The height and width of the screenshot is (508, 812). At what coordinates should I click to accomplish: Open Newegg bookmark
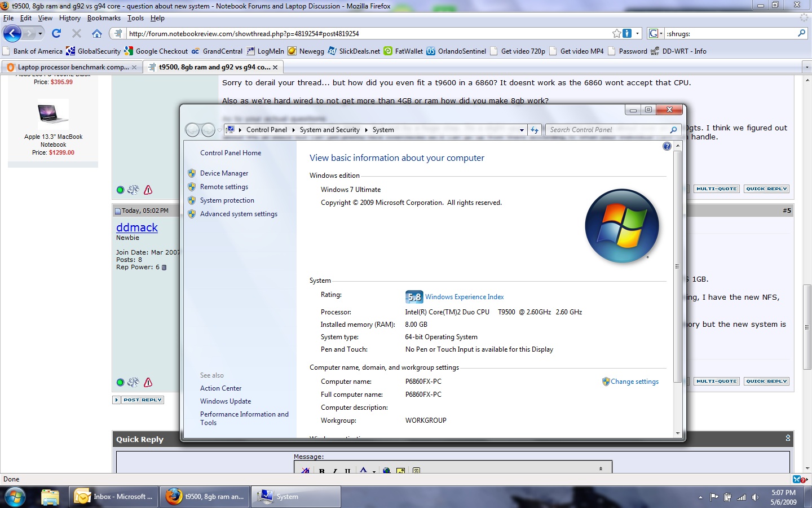click(x=306, y=51)
